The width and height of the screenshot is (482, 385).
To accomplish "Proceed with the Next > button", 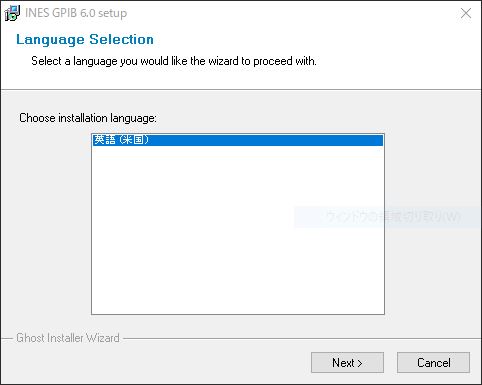I will 347,362.
